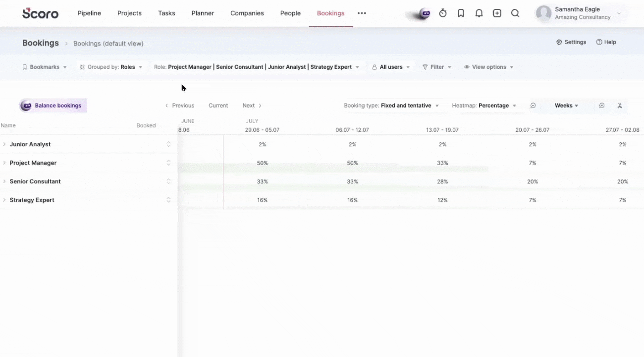Expand the Senior Consultant row
Screen dimensions: 644x357
coord(4,181)
